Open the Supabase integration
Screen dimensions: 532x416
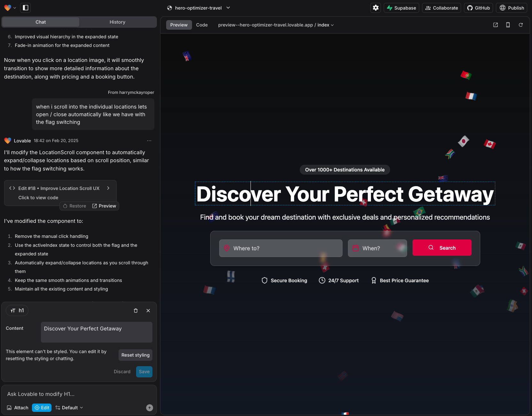[x=401, y=8]
